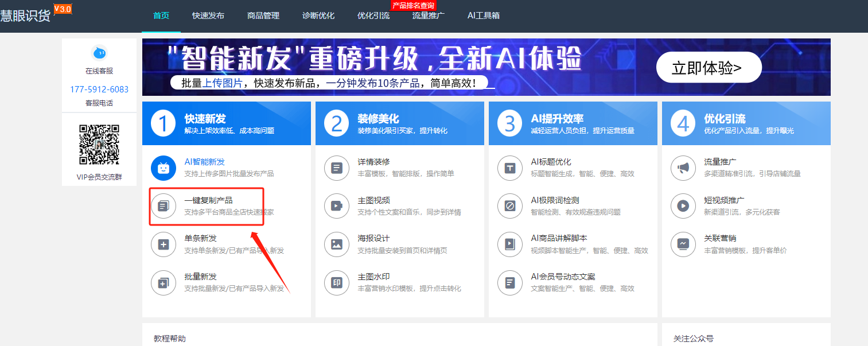Open the AI标题优化 link
The width and height of the screenshot is (868, 346).
(551, 162)
